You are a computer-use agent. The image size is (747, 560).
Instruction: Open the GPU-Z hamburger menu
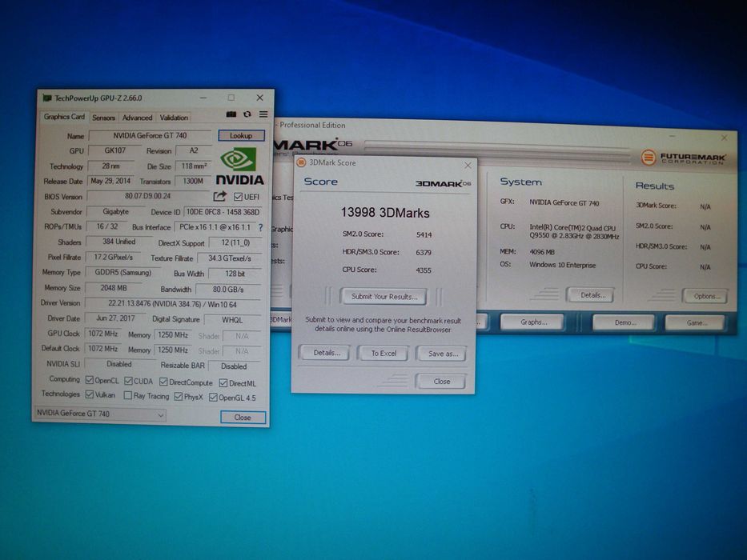(263, 114)
